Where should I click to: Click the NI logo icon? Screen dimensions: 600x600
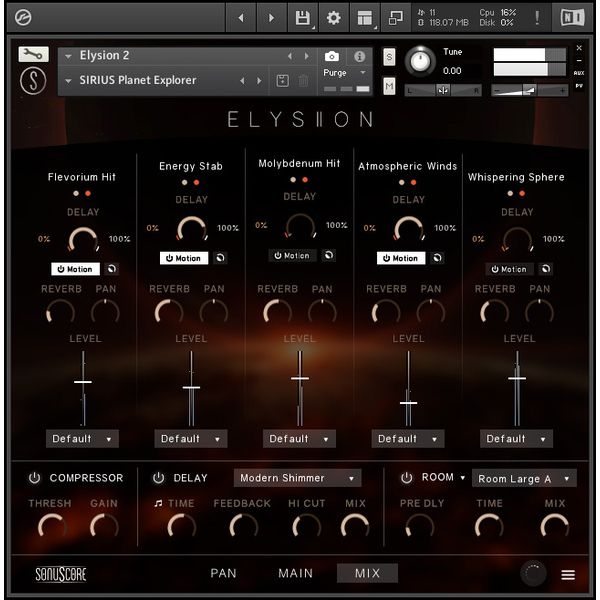[572, 18]
